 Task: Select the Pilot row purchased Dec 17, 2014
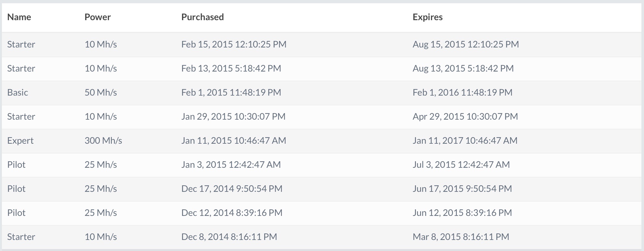coord(16,189)
